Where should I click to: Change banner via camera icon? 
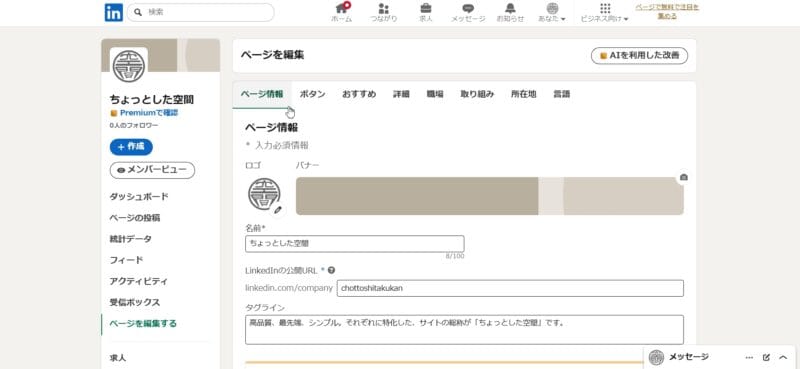(x=684, y=177)
